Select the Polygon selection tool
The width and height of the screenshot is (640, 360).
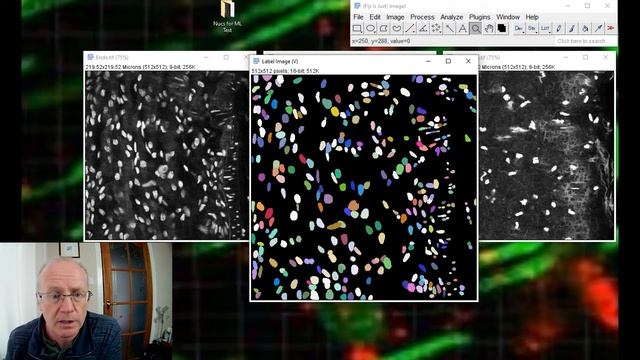point(384,28)
